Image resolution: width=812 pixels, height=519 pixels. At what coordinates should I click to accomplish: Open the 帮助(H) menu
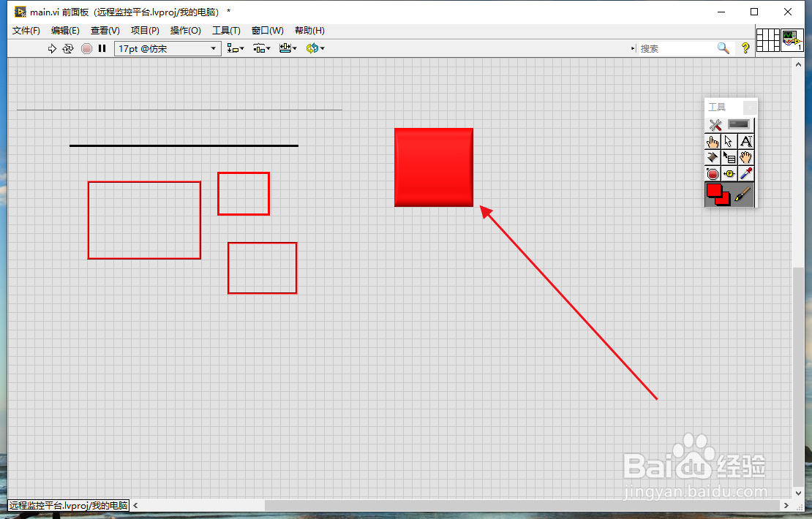(x=309, y=31)
